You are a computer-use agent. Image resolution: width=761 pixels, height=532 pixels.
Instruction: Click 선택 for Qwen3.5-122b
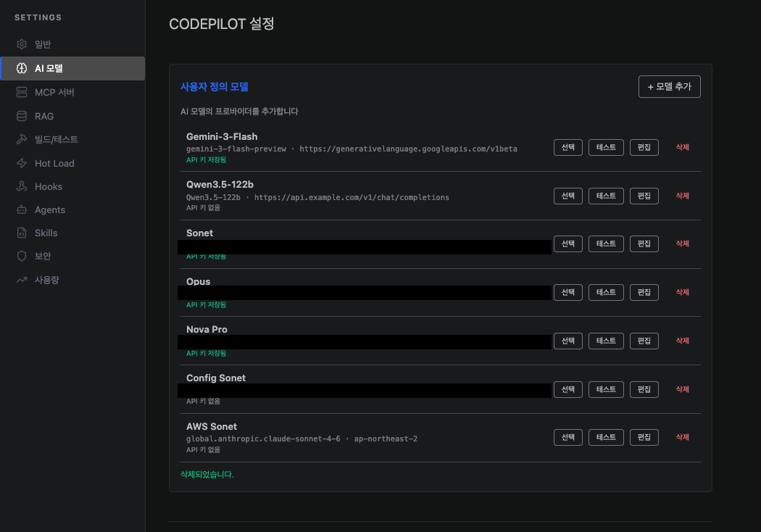567,196
